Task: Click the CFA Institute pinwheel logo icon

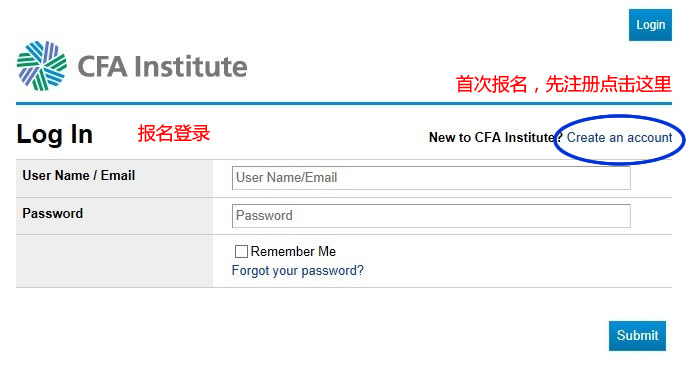Action: click(42, 66)
